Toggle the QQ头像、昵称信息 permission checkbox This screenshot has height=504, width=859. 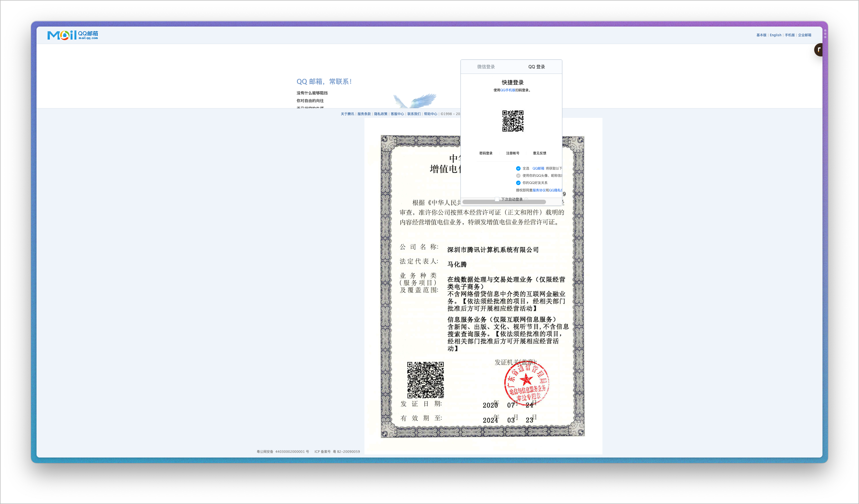pos(518,175)
